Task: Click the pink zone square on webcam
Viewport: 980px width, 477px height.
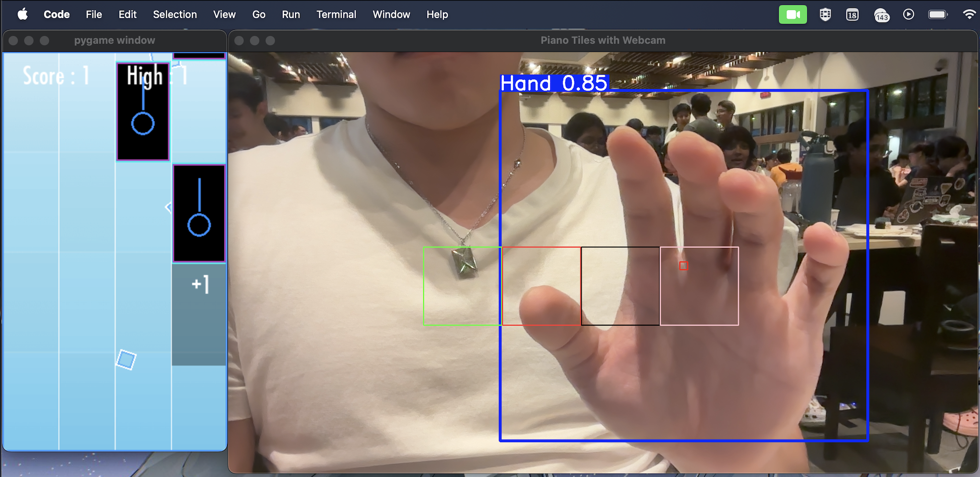Action: tap(699, 286)
